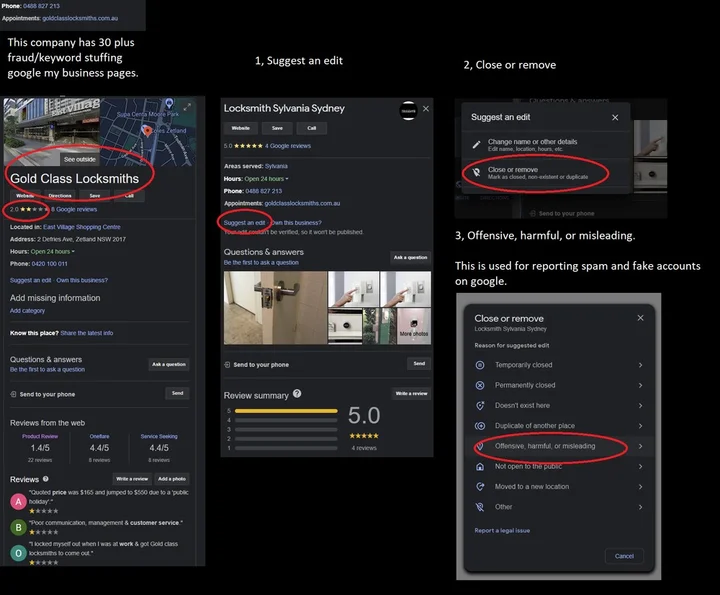Click the Doesn't exist here icon
This screenshot has height=595, width=720.
click(481, 405)
